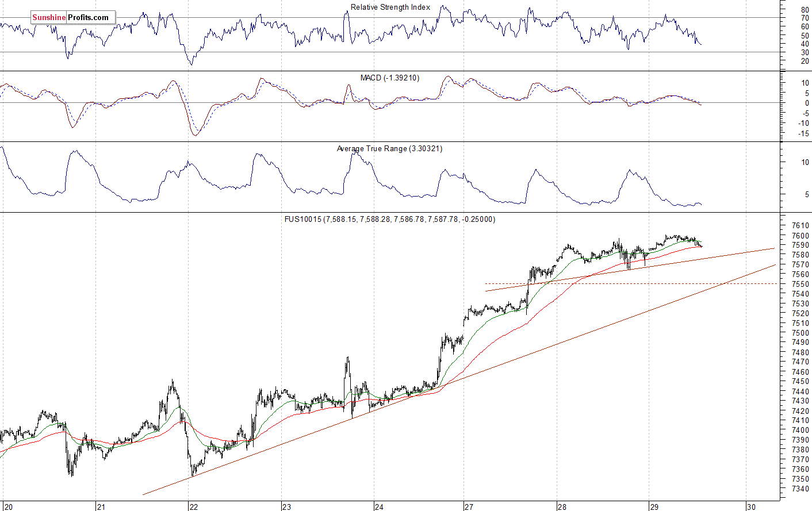Click the 7550 price axis label
The width and height of the screenshot is (812, 511).
coord(800,284)
